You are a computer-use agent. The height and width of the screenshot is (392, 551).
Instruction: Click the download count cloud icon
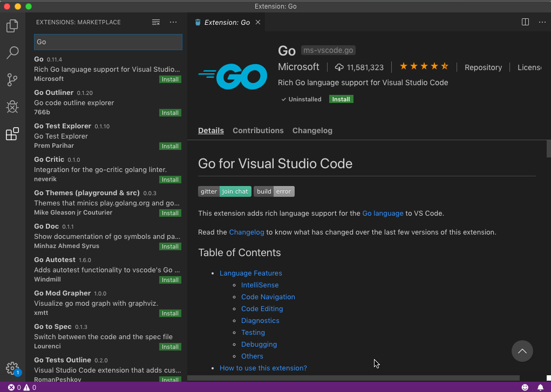point(339,67)
